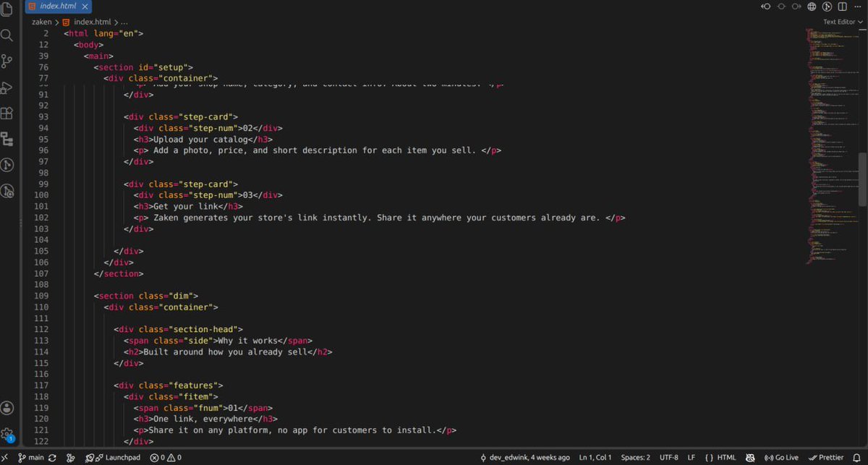Click the editor minimap code overview
The width and height of the screenshot is (868, 465).
click(831, 145)
